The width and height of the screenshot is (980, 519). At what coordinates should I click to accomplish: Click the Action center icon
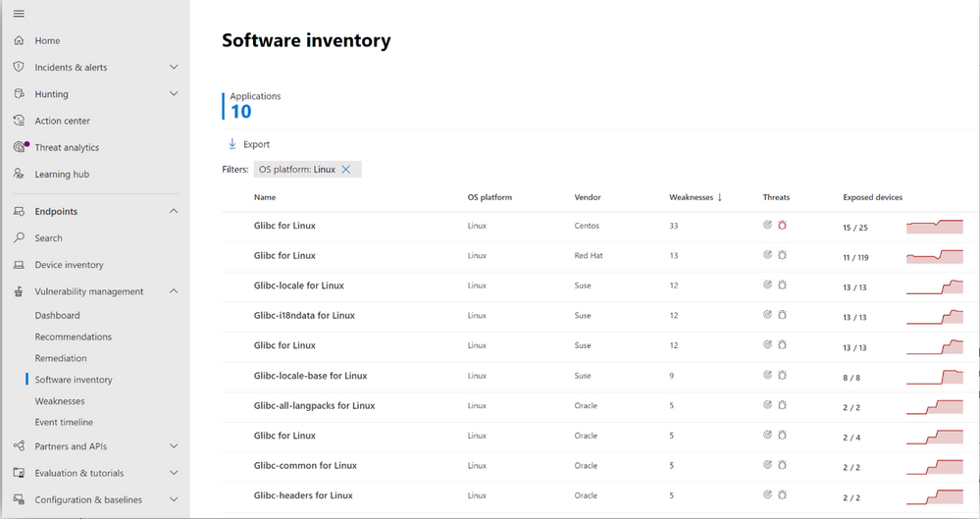(x=19, y=120)
